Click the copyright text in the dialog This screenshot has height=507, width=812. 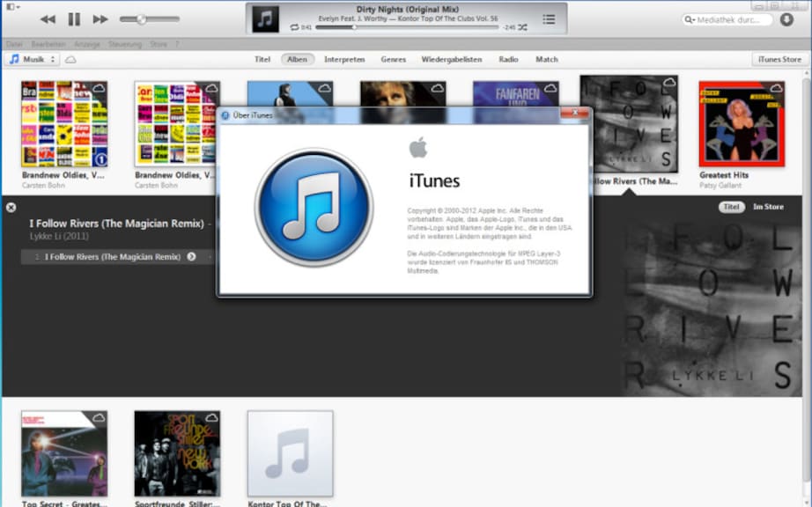click(490, 224)
